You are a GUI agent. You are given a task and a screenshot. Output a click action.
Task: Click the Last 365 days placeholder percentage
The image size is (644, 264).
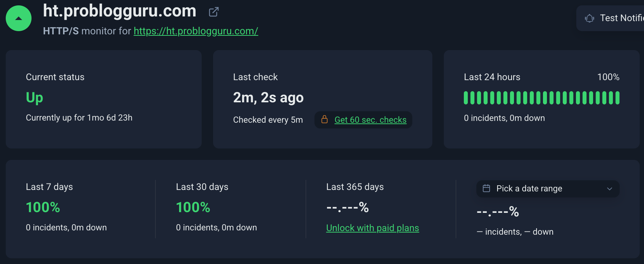(x=347, y=207)
